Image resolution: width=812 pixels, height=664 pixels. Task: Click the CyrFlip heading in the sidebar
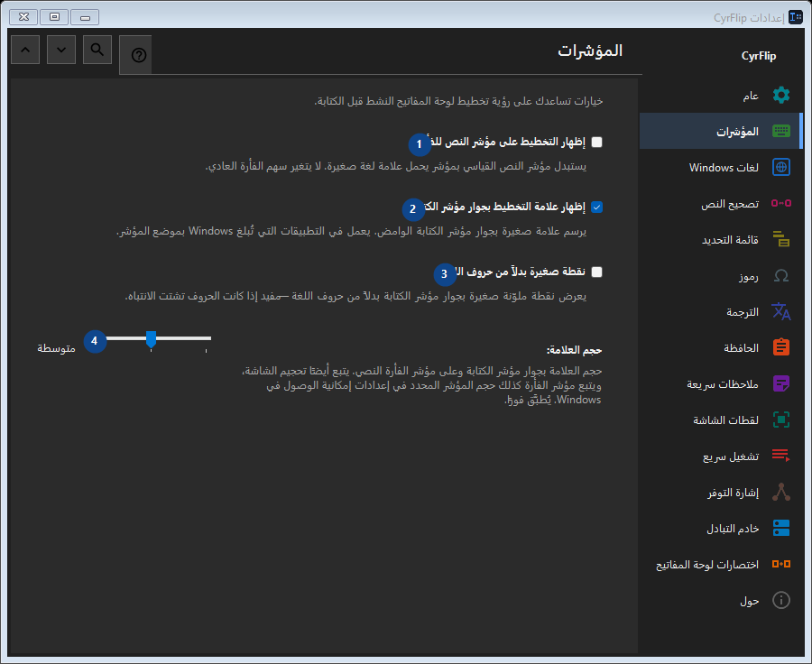tap(758, 56)
